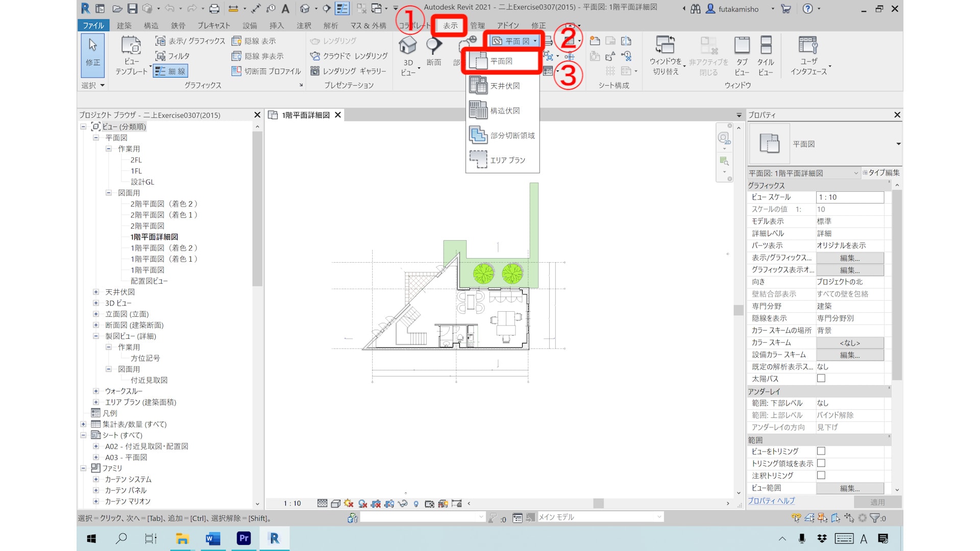Open User Interface (ユーザインタフェース) icon
The height and width of the screenshot is (551, 980).
point(808,46)
